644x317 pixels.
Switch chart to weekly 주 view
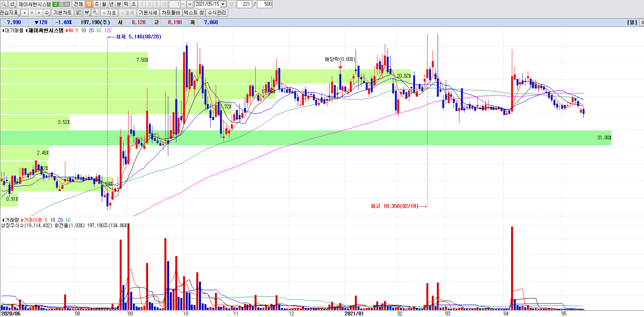click(x=97, y=4)
